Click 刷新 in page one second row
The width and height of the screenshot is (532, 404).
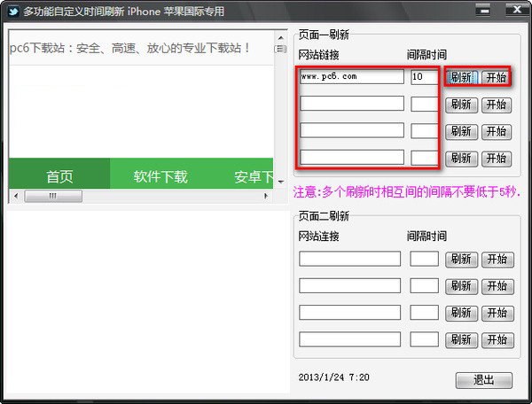461,105
